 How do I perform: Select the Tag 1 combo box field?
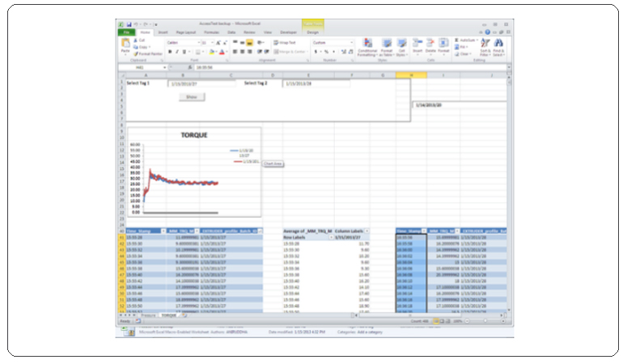[201, 84]
